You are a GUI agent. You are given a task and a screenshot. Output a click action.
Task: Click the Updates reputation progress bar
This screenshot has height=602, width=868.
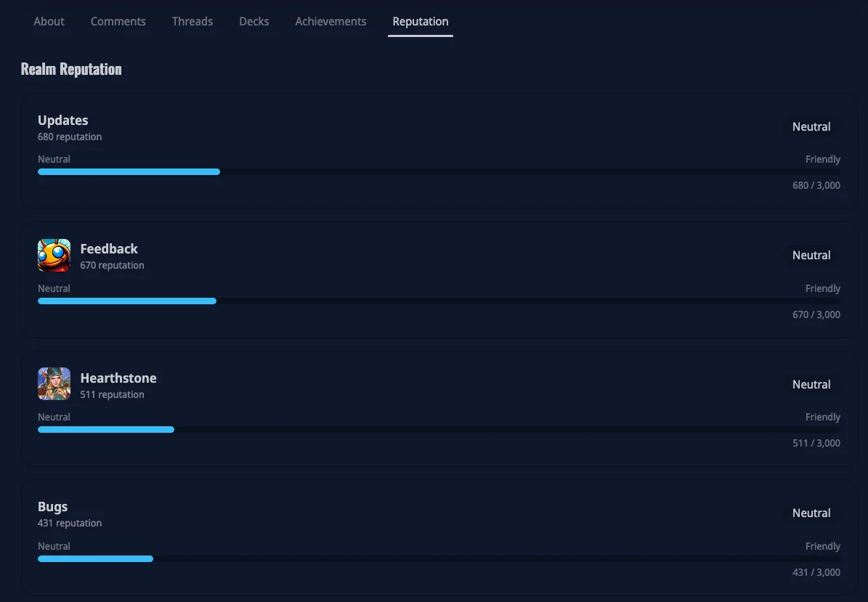(439, 172)
